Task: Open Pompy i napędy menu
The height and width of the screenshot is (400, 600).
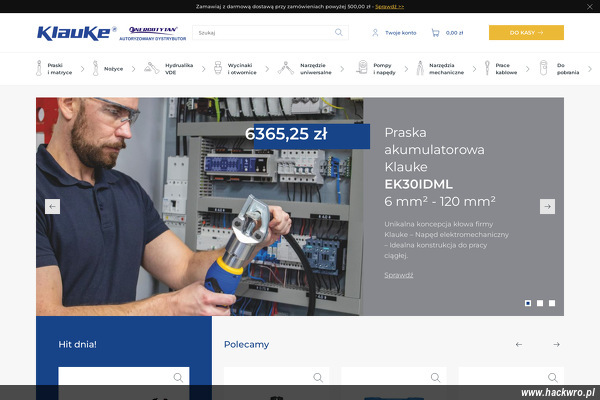Action: pos(385,69)
